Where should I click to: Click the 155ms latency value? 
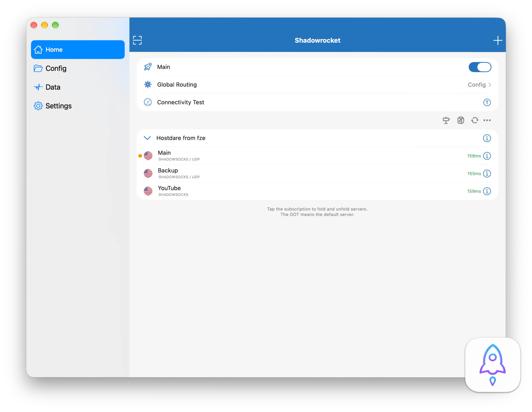pyautogui.click(x=474, y=174)
